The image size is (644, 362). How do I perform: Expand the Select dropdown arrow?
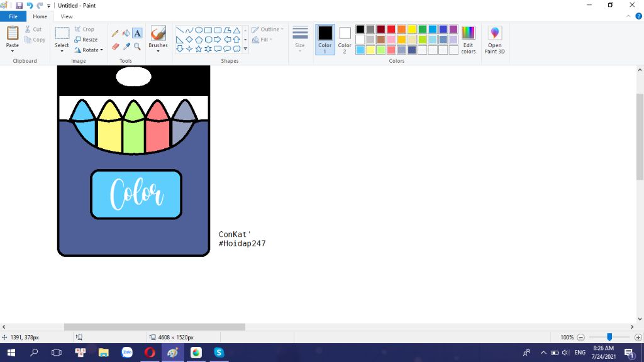pyautogui.click(x=62, y=51)
